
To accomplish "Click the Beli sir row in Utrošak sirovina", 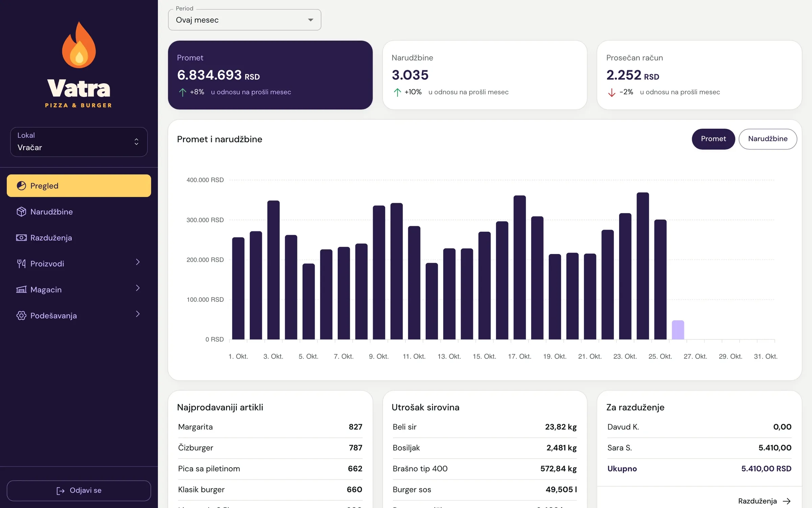I will point(484,427).
